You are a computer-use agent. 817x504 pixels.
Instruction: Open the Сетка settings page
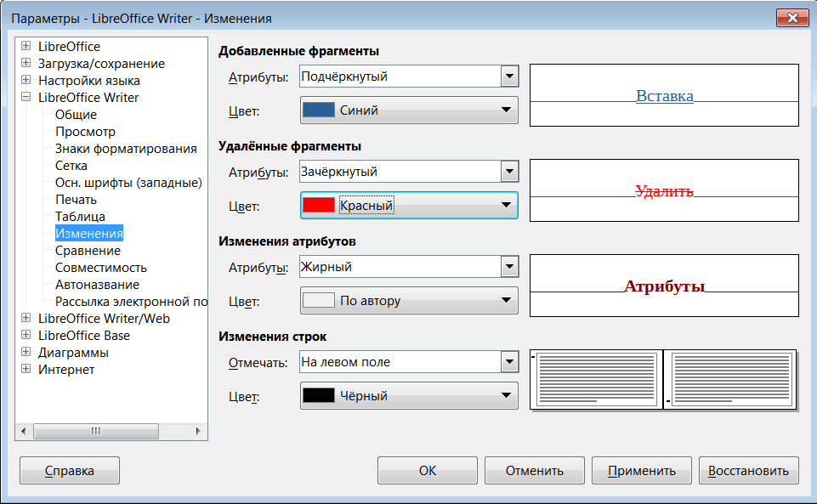pos(71,166)
